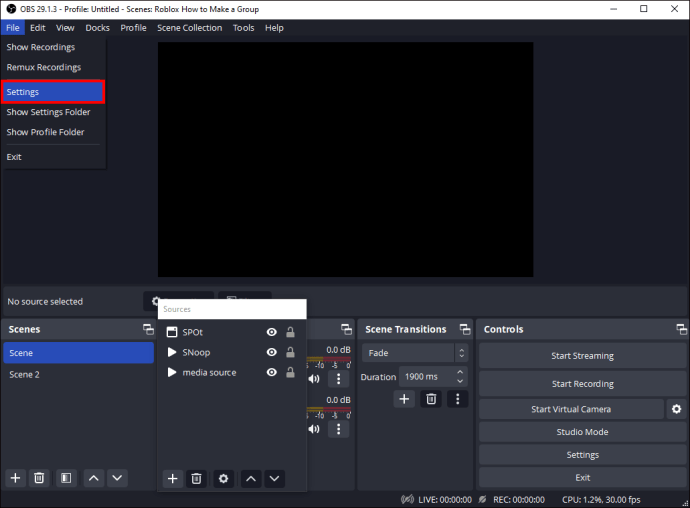Image resolution: width=690 pixels, height=508 pixels.
Task: Undock the Audio Mixer panel
Action: (x=346, y=329)
